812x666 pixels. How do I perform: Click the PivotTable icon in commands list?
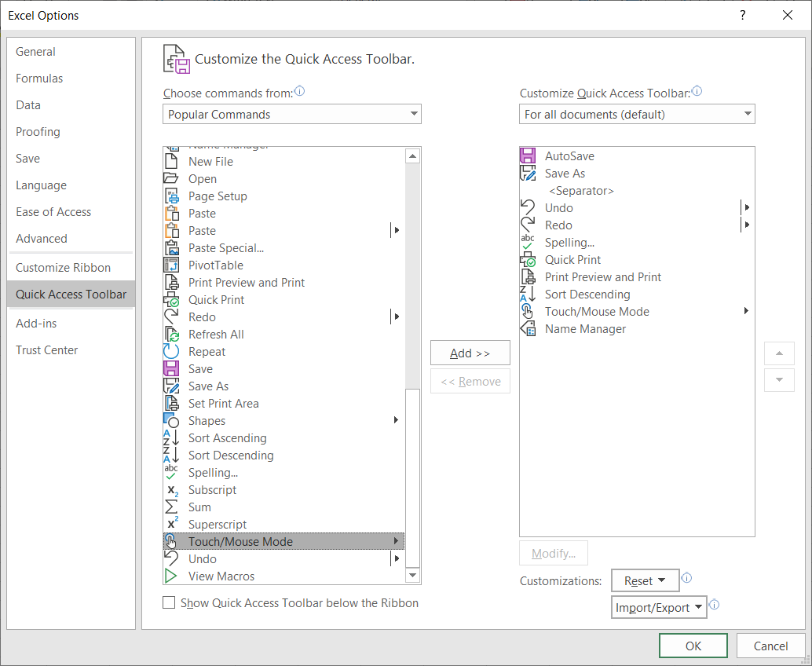point(171,265)
